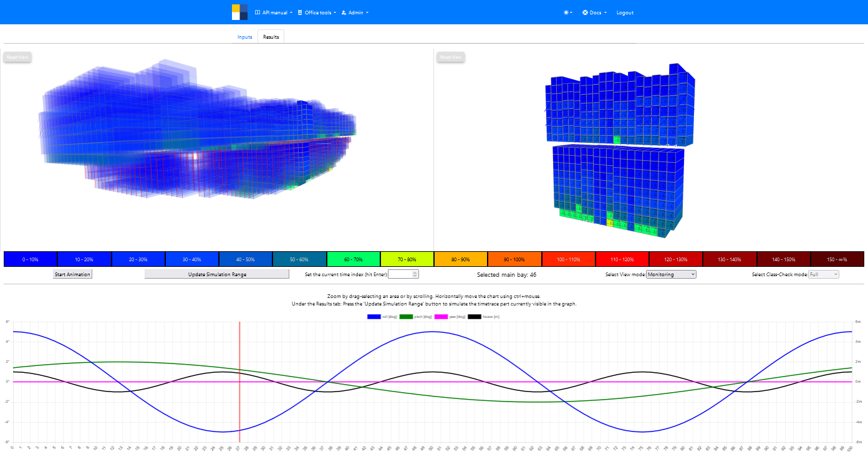The height and width of the screenshot is (452, 868).
Task: Click the Docs globe icon
Action: [x=586, y=12]
